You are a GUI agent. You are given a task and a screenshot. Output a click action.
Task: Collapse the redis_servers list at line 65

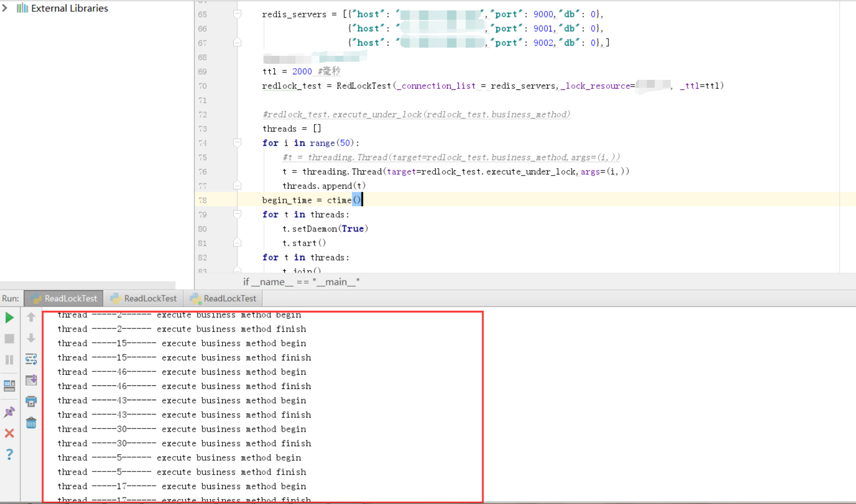237,14
